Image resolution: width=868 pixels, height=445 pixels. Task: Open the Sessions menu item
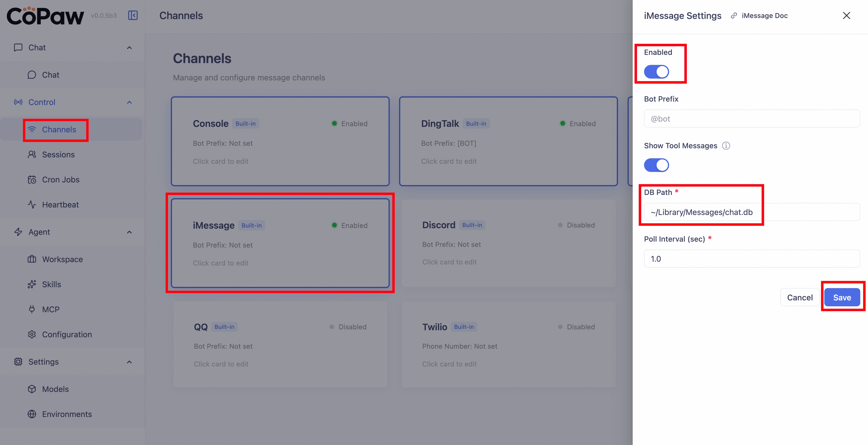[x=58, y=155]
